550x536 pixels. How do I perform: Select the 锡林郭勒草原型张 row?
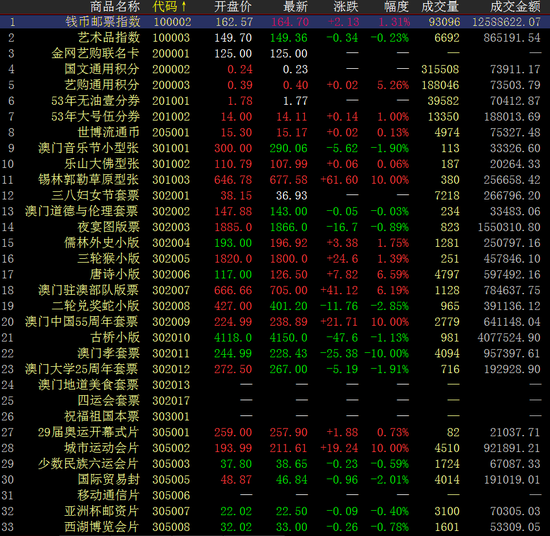point(275,180)
